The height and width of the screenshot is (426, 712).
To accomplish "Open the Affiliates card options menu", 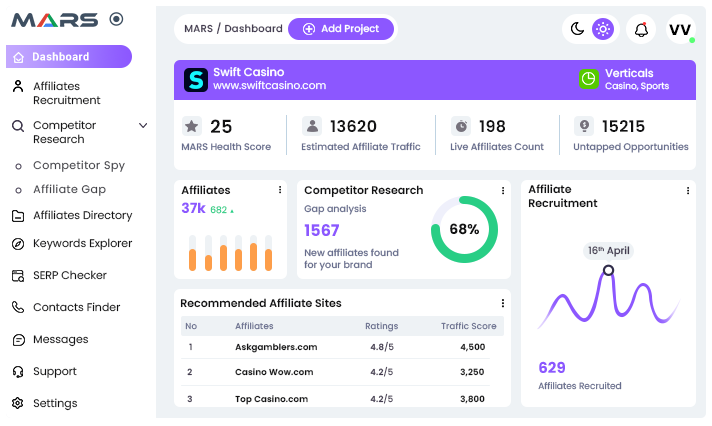I will point(279,190).
